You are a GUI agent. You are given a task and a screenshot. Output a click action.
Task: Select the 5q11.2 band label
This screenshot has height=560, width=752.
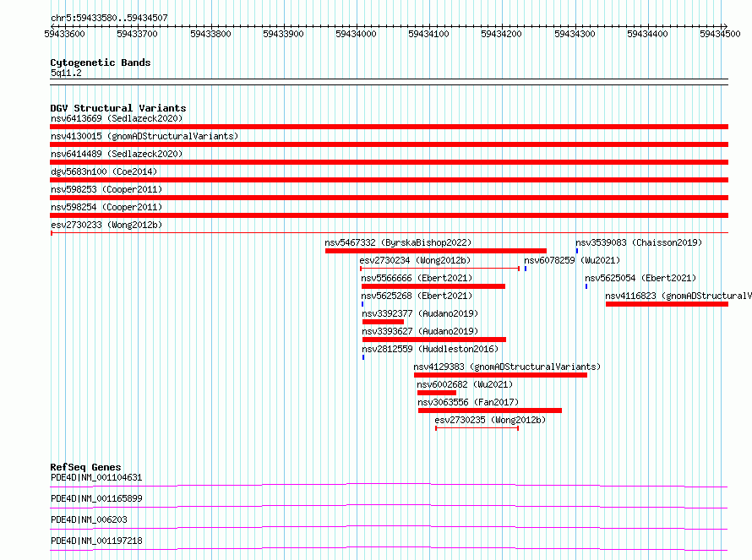click(x=66, y=73)
